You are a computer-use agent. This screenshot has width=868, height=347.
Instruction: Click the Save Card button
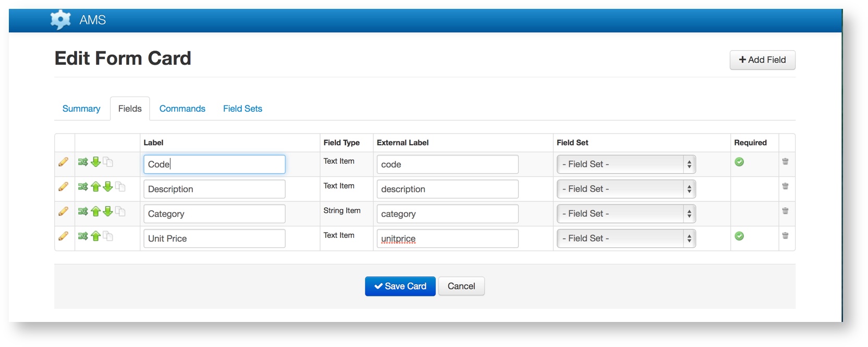pyautogui.click(x=400, y=286)
